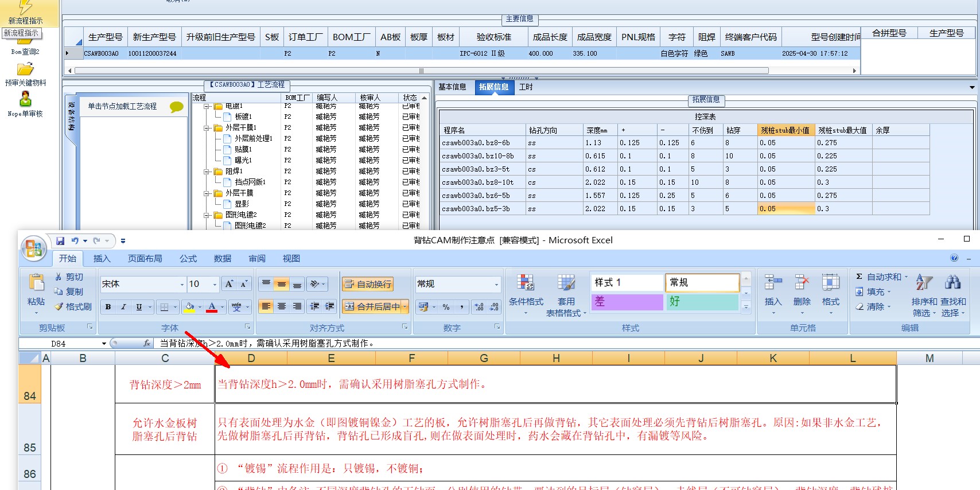Switch to the 页面布局 ribbon tab

(145, 259)
